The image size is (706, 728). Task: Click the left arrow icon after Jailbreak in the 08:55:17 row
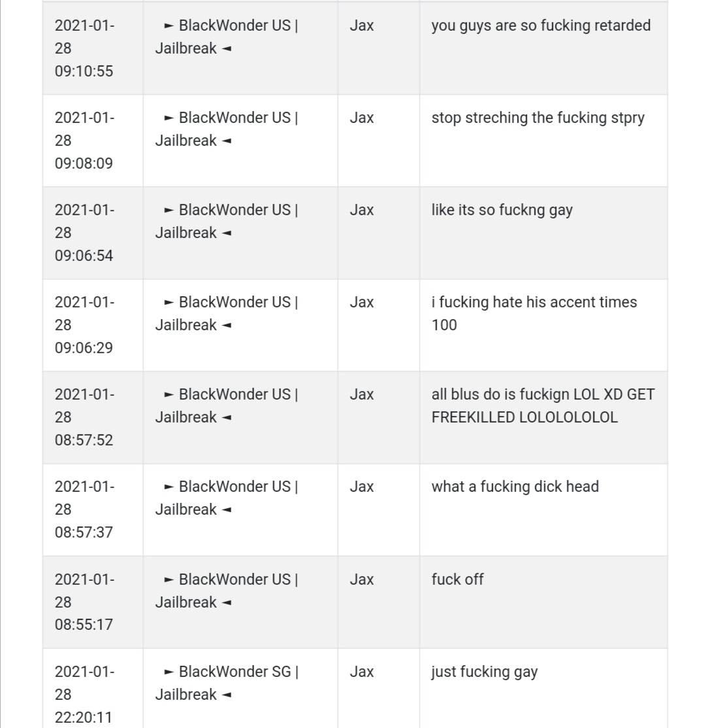pos(226,603)
